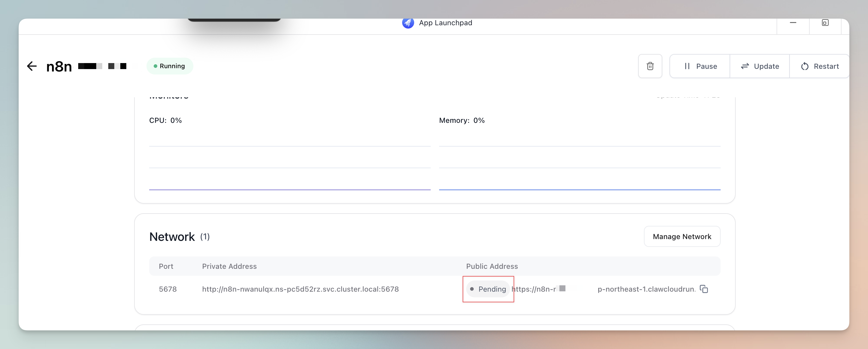The image size is (868, 349).
Task: Click the Network section heading
Action: click(172, 237)
